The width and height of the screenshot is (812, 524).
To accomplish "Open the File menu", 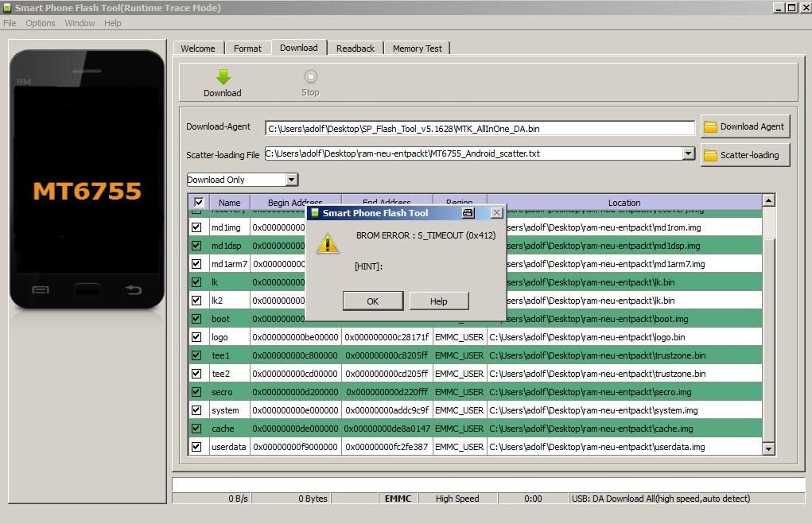I will pos(10,23).
